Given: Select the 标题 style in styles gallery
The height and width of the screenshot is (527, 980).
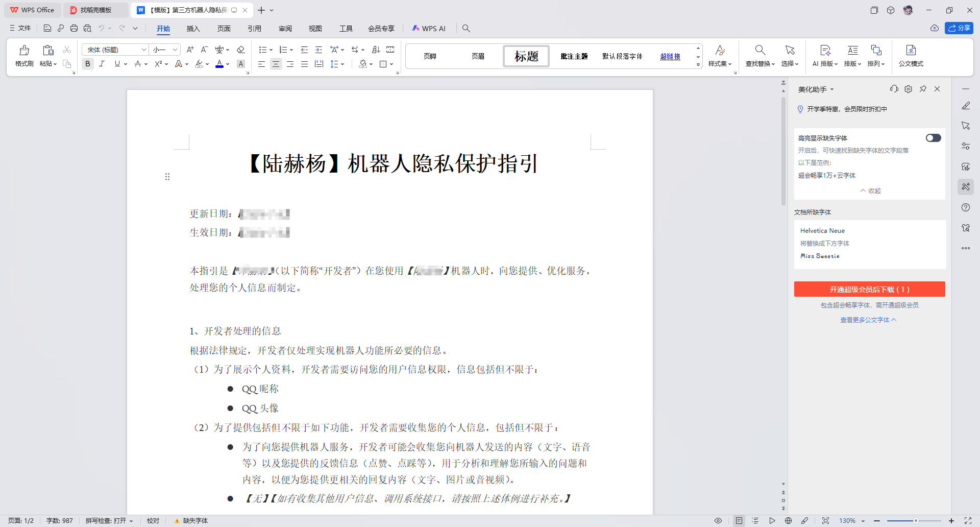Looking at the screenshot, I should tap(526, 56).
